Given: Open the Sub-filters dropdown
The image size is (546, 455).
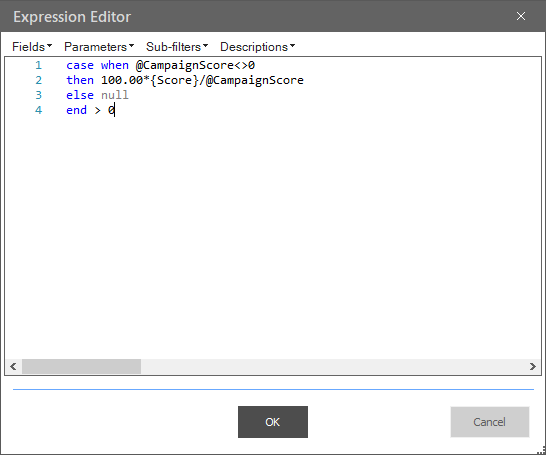Looking at the screenshot, I should point(177,47).
